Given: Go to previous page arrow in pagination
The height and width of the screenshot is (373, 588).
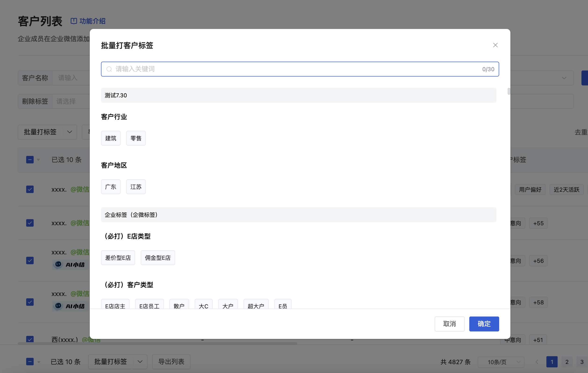Looking at the screenshot, I should coord(537,362).
